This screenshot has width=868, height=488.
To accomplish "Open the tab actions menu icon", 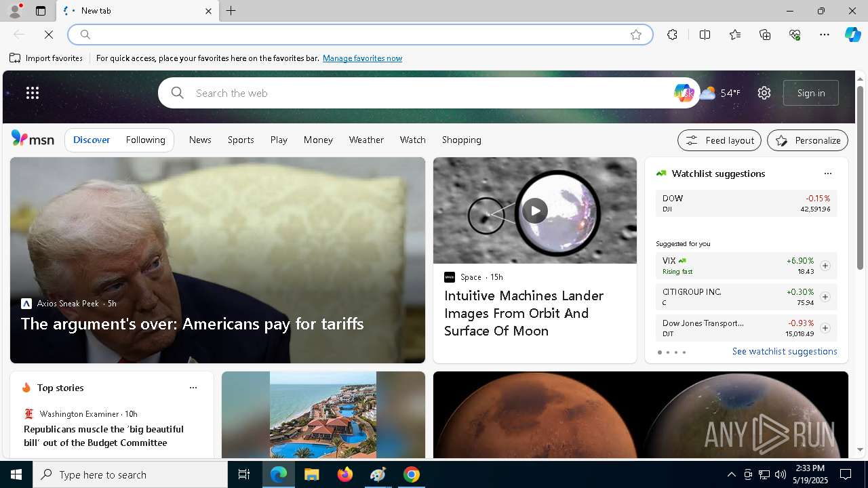I will click(41, 11).
